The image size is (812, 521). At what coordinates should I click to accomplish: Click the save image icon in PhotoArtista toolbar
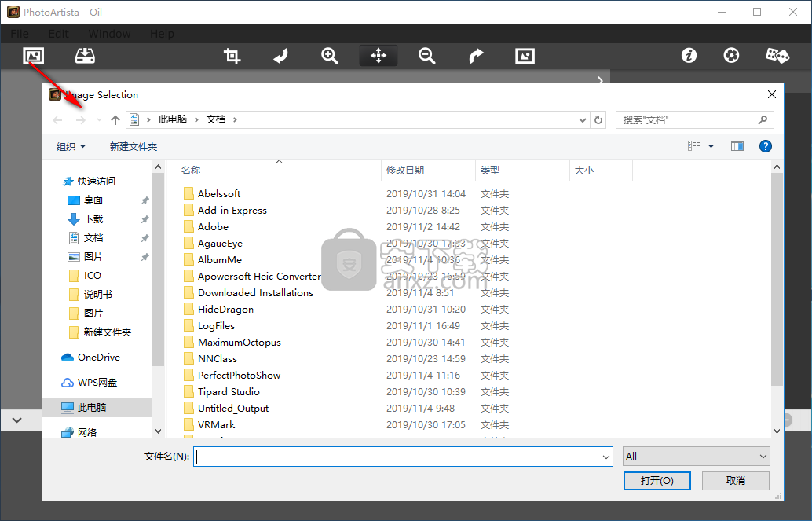[x=85, y=56]
